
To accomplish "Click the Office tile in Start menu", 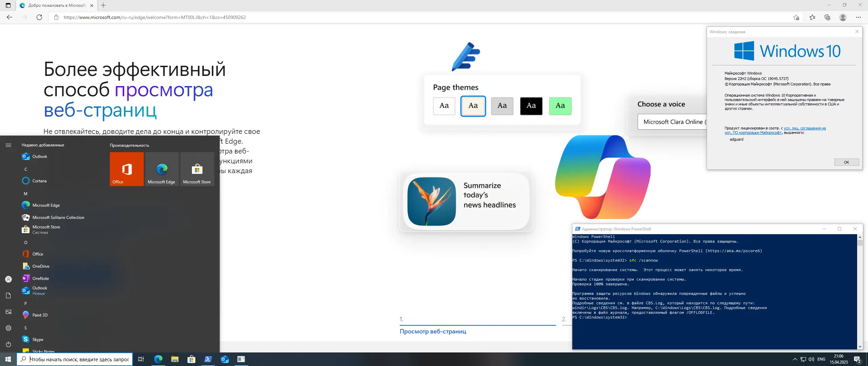I will click(x=127, y=169).
